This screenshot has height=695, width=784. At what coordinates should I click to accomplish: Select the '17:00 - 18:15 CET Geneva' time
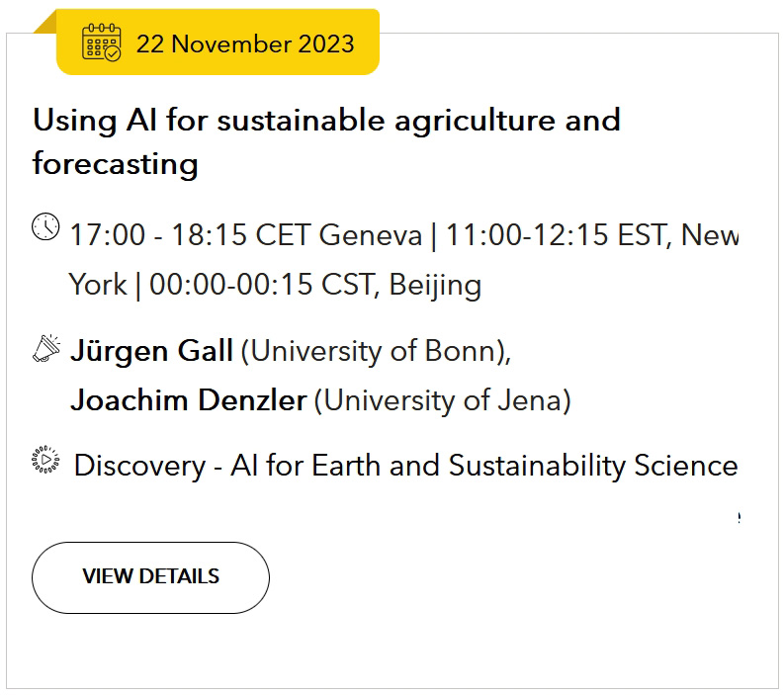click(246, 235)
